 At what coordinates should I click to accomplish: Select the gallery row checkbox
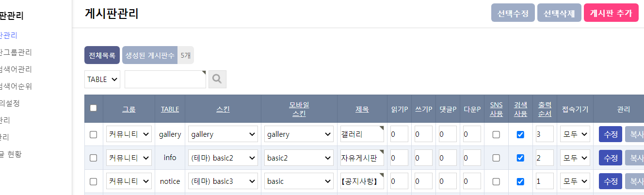pos(93,134)
